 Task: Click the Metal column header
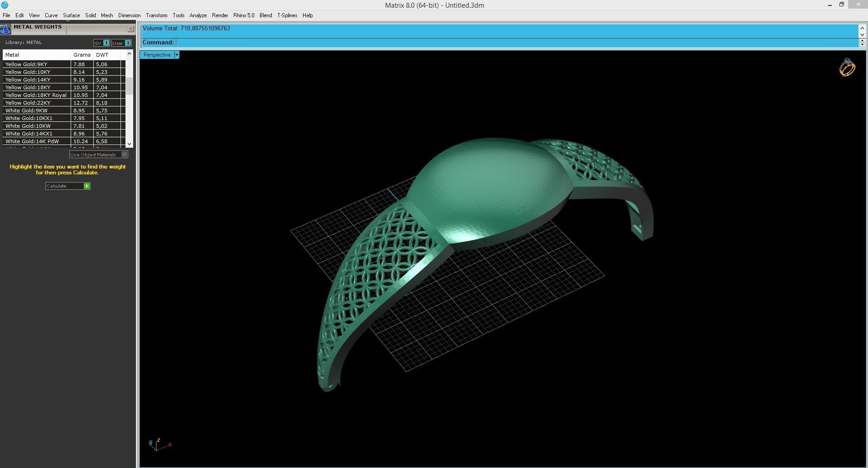[37, 55]
